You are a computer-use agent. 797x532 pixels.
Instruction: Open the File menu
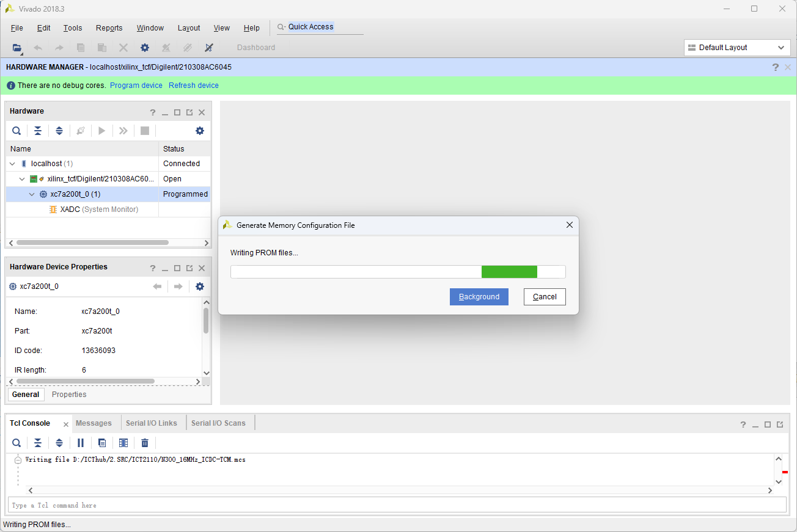pos(17,28)
